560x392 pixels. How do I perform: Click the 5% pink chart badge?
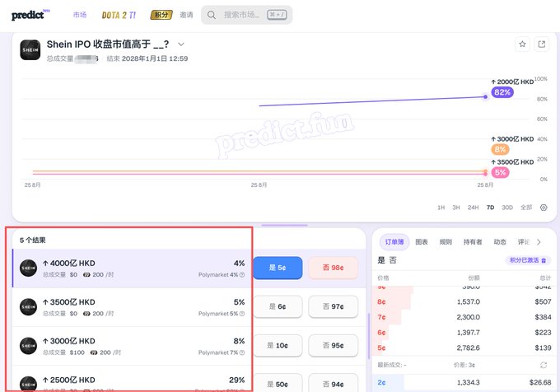point(500,172)
